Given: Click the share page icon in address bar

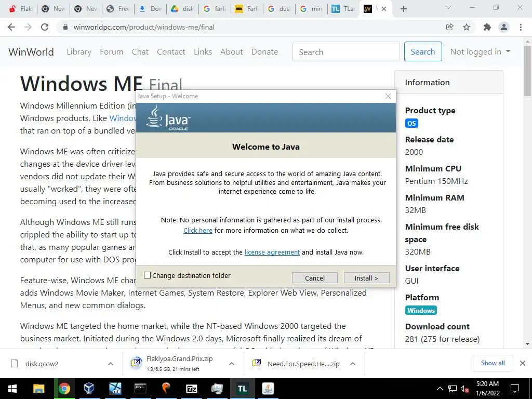Looking at the screenshot, I should click(x=449, y=27).
